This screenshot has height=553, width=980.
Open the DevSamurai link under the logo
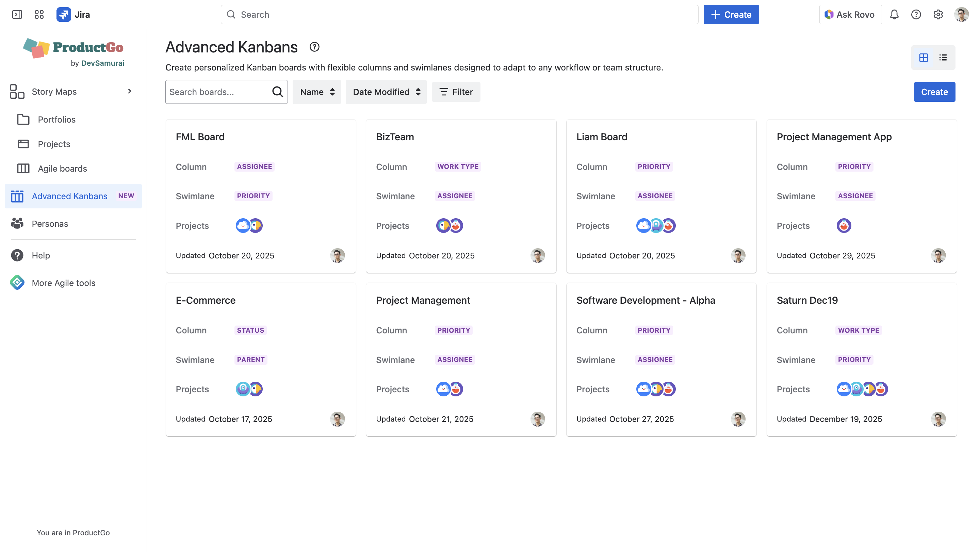[103, 63]
